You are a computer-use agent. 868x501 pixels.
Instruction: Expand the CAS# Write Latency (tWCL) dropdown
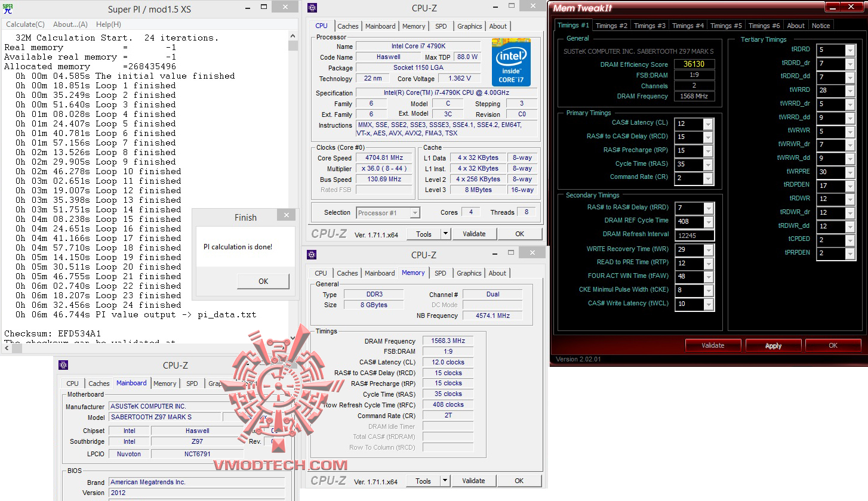point(708,304)
